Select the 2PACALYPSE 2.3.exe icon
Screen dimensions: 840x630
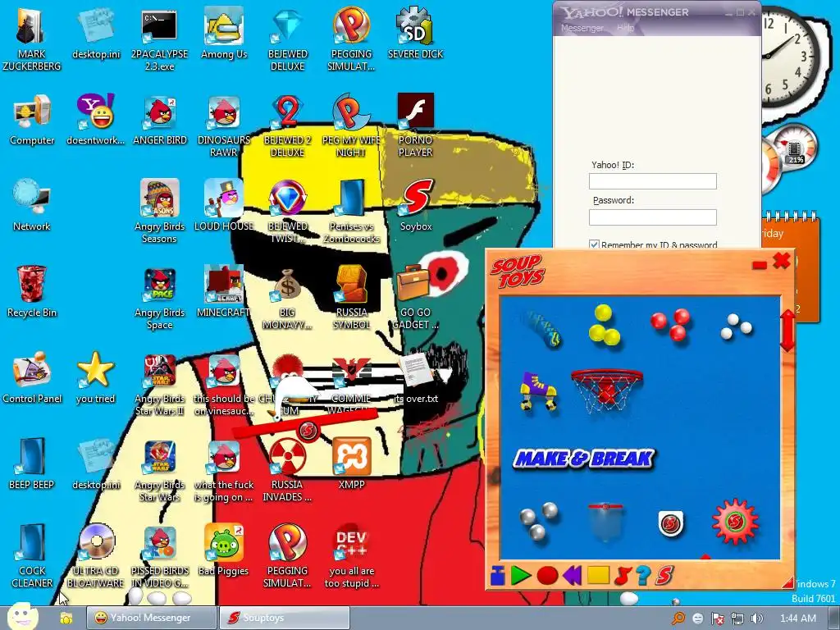point(160,39)
